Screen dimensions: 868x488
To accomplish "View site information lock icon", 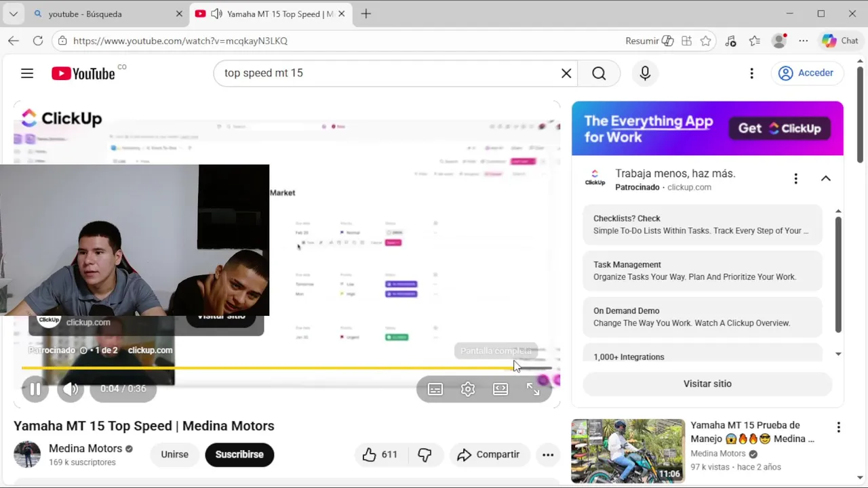I will click(x=62, y=41).
